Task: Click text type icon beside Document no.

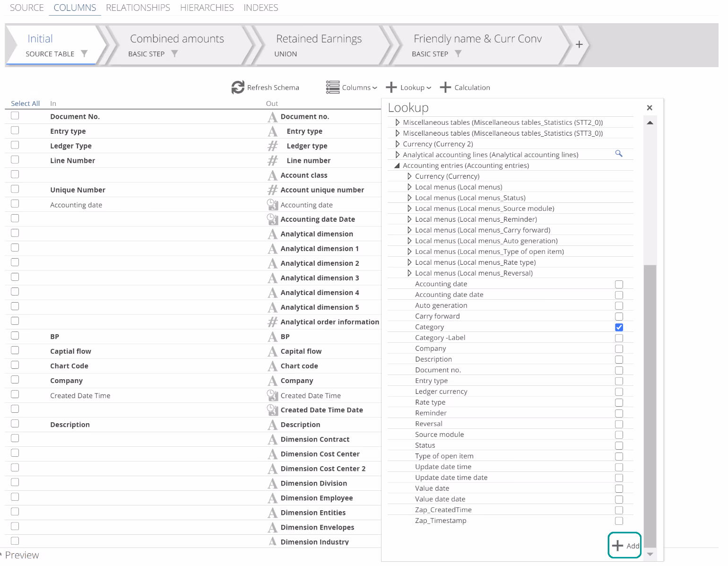Action: 273,117
